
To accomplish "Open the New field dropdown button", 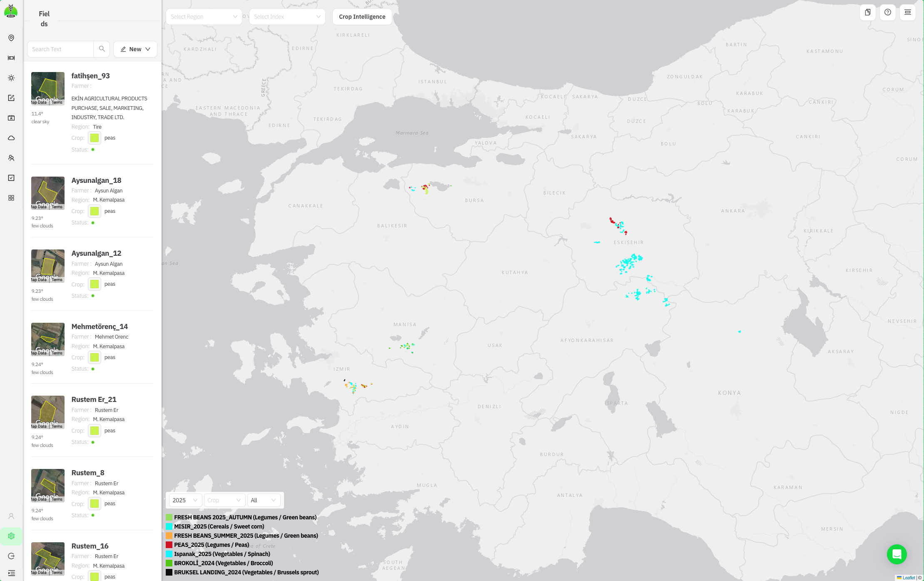I will pos(135,49).
